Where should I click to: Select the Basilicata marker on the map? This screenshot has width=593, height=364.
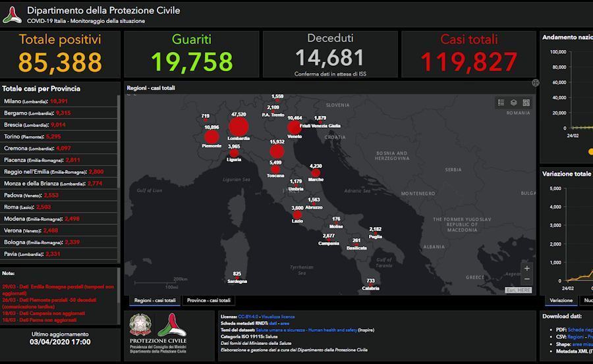356,245
